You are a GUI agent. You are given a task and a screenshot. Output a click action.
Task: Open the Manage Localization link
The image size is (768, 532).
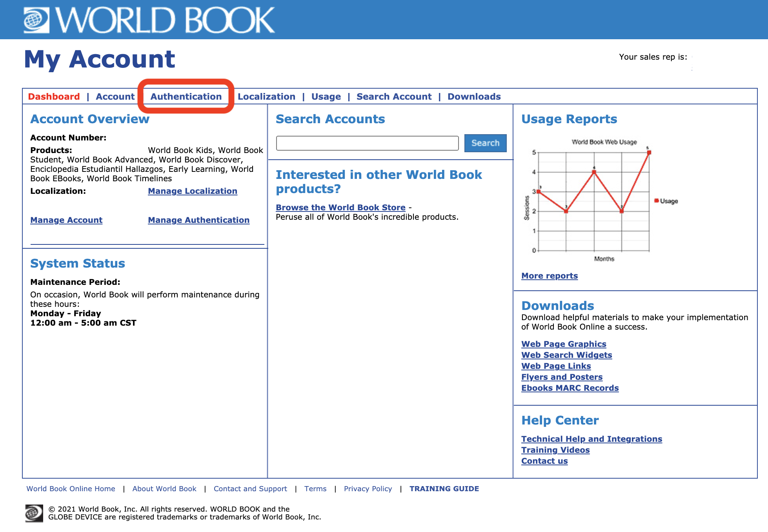[x=193, y=191]
